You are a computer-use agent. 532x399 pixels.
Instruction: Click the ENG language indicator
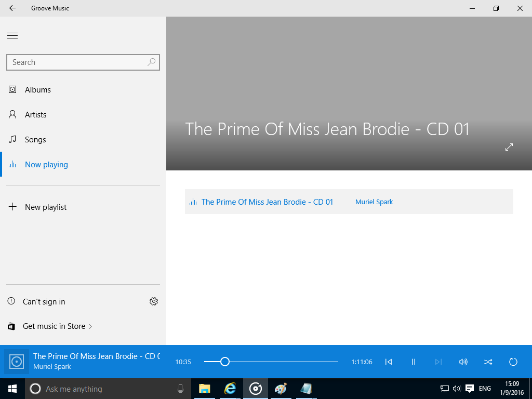[x=485, y=389]
